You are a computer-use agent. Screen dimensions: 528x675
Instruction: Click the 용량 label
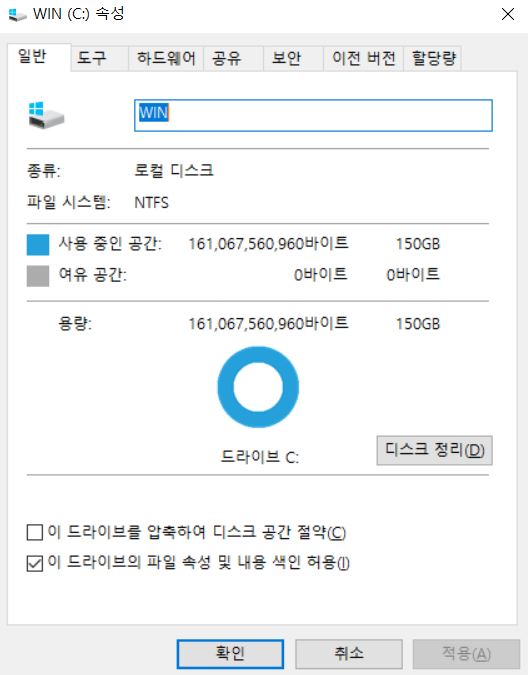(75, 324)
